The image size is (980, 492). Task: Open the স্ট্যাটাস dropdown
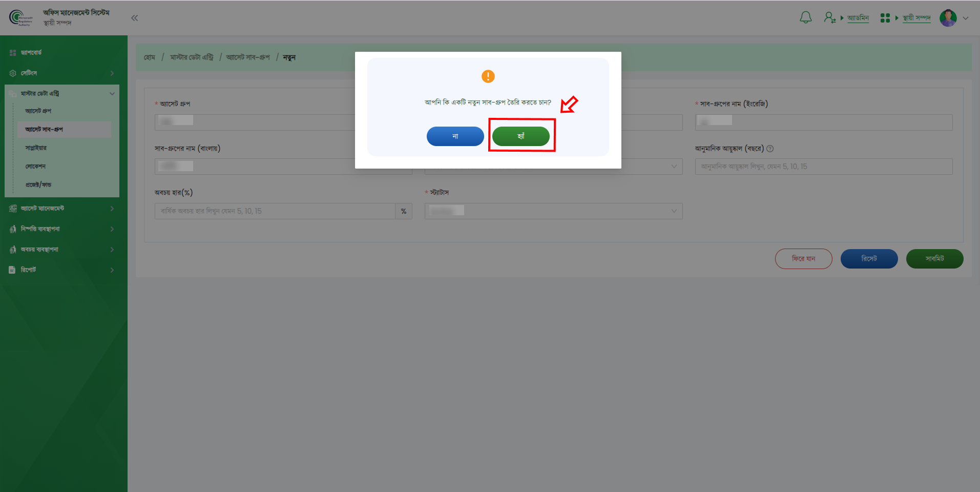click(x=553, y=211)
